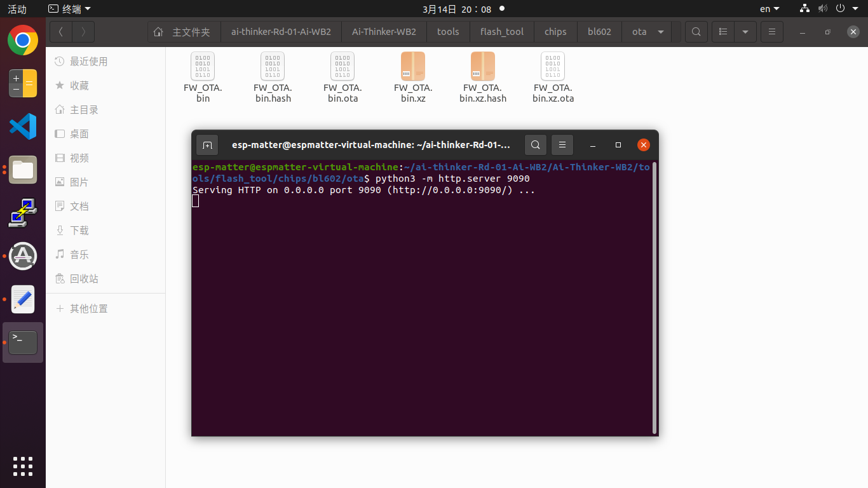Select the FW_OTA.bin.xz archive
The width and height of the screenshot is (868, 488).
click(413, 78)
